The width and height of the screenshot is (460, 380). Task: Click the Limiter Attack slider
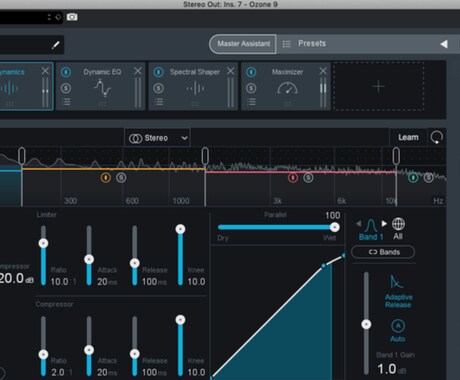coord(89,255)
